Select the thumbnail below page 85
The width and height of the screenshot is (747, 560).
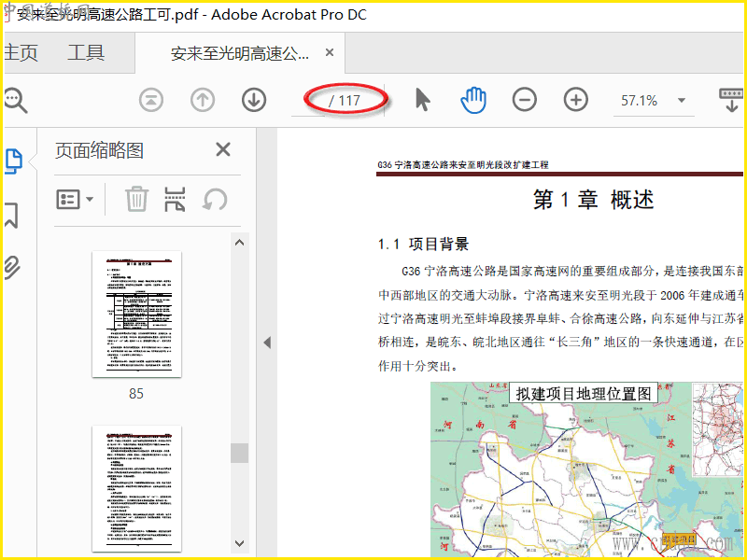[136, 489]
